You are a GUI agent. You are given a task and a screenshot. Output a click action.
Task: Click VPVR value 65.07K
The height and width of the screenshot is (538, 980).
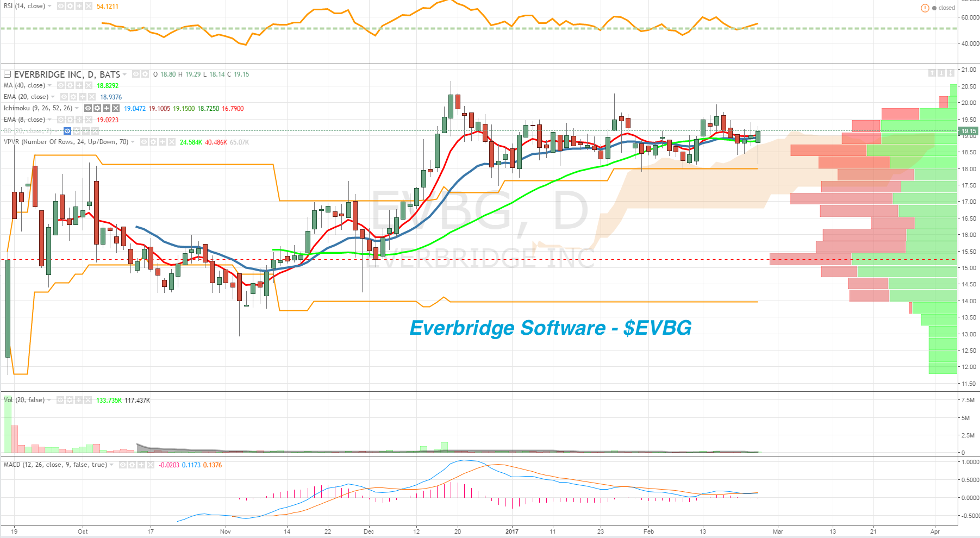pyautogui.click(x=239, y=142)
